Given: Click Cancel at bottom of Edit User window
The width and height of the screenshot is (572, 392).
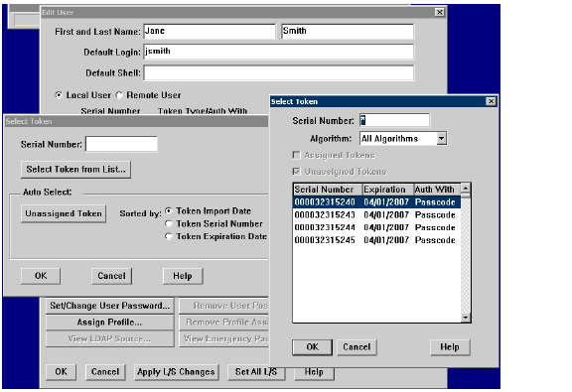Looking at the screenshot, I should [x=105, y=372].
